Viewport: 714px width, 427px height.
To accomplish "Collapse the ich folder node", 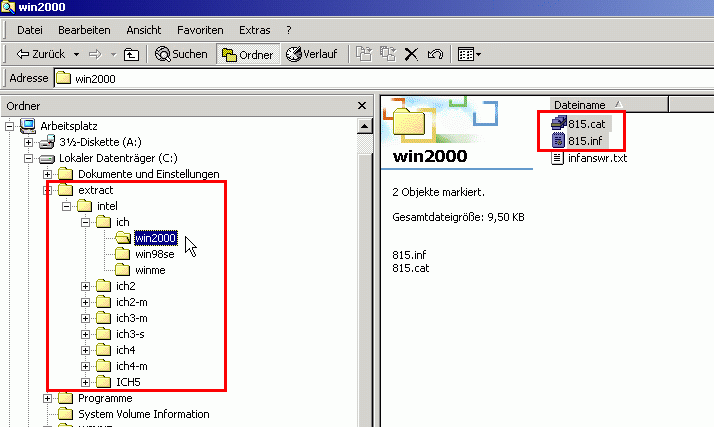I will [86, 222].
